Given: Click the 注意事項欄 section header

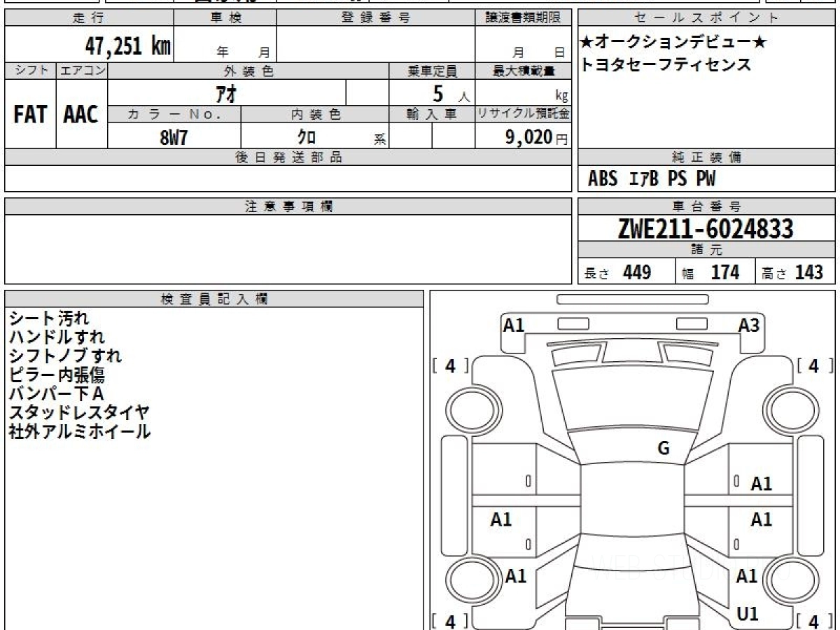Looking at the screenshot, I should (288, 206).
